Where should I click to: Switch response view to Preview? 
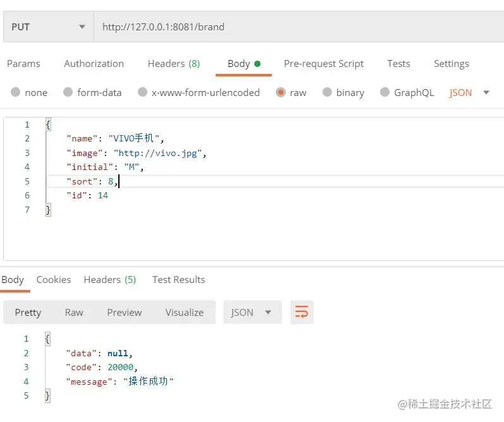tap(125, 313)
